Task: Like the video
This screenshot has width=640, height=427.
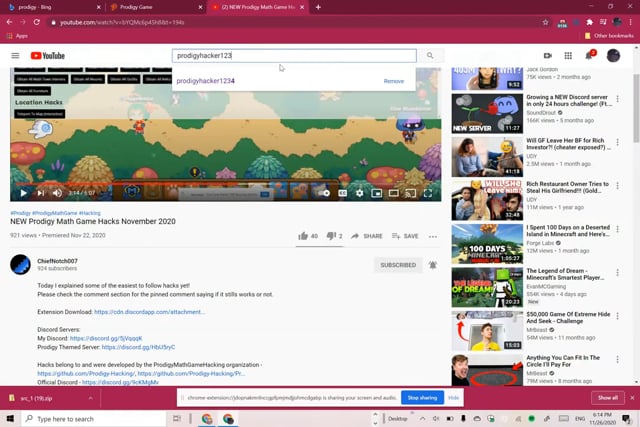Action: click(x=308, y=236)
